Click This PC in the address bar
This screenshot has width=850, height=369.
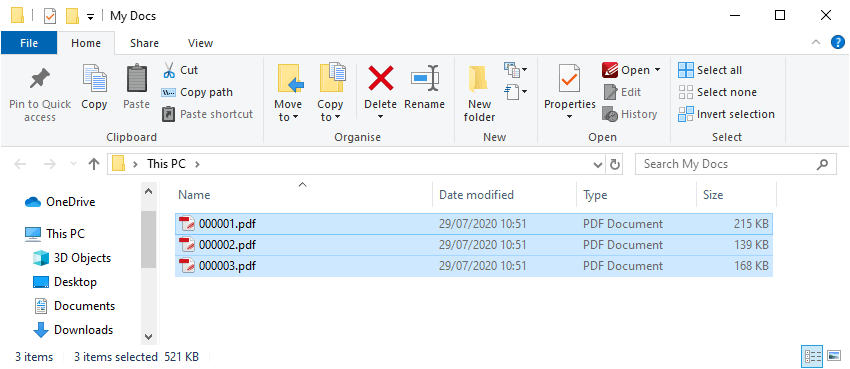166,164
